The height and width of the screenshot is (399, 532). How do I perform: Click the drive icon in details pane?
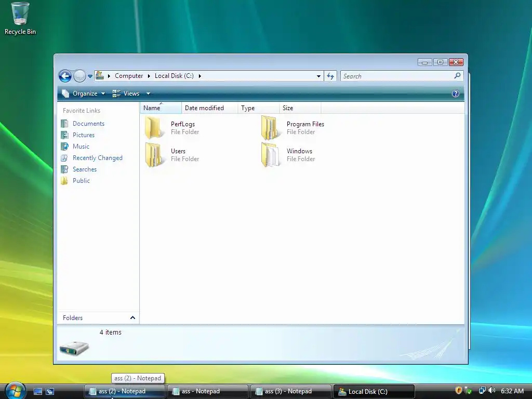tap(74, 348)
